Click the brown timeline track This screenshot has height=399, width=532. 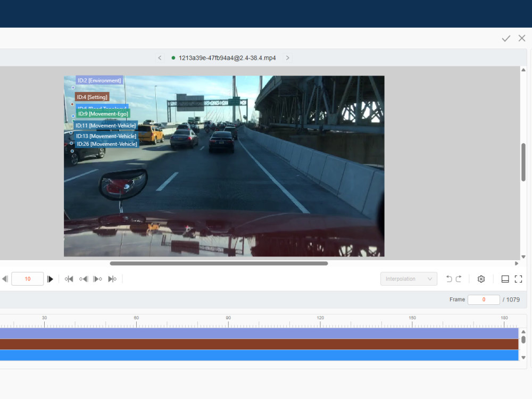259,344
